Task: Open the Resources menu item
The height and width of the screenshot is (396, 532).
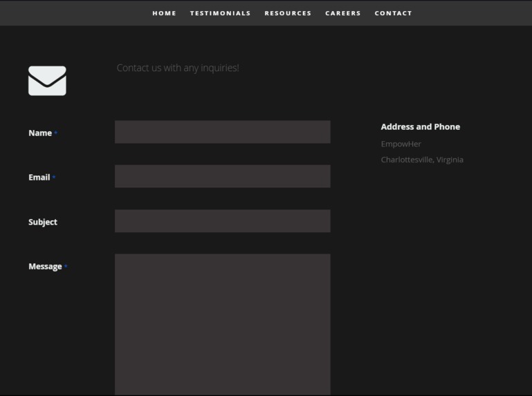Action: click(x=288, y=13)
